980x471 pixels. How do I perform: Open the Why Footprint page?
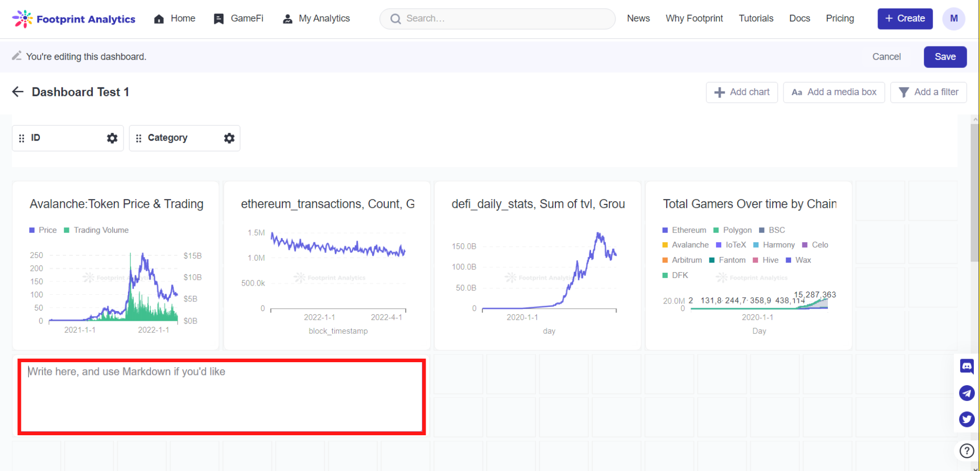694,18
